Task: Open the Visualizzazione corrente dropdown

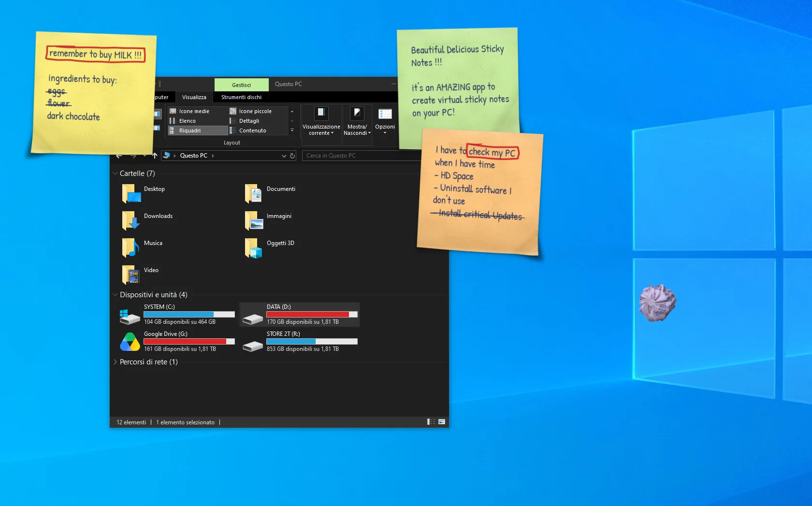Action: [x=321, y=124]
